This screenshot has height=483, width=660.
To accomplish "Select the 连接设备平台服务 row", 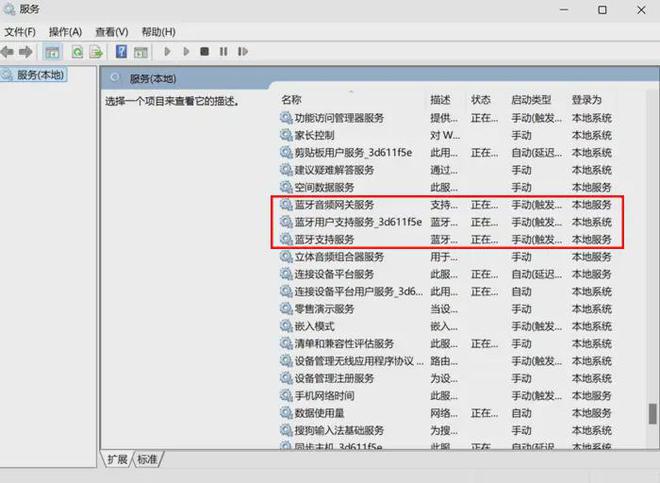I will point(446,274).
